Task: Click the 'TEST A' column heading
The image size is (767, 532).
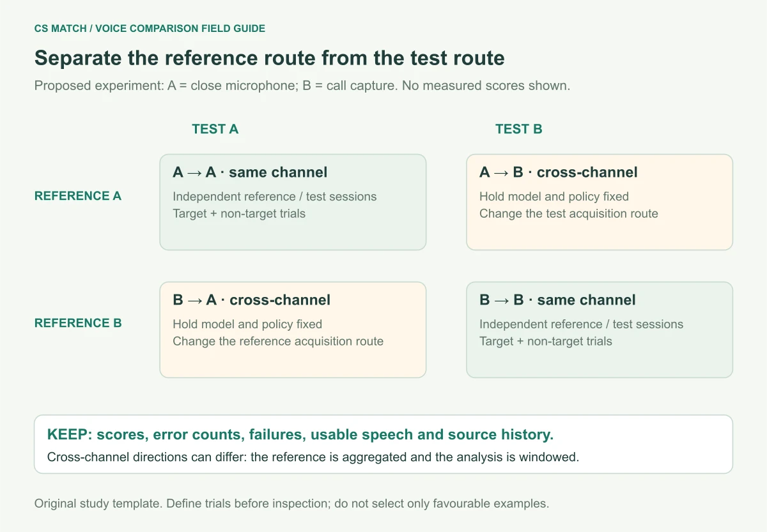Action: tap(215, 129)
